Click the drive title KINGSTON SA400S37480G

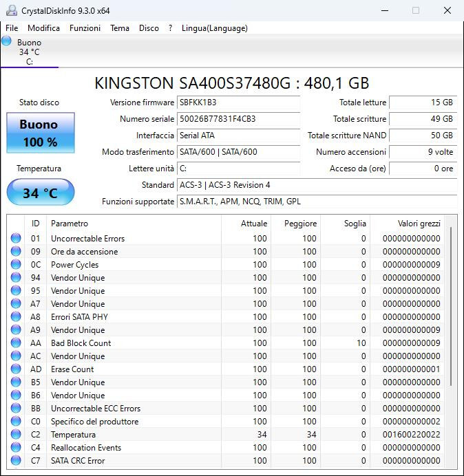pos(192,83)
